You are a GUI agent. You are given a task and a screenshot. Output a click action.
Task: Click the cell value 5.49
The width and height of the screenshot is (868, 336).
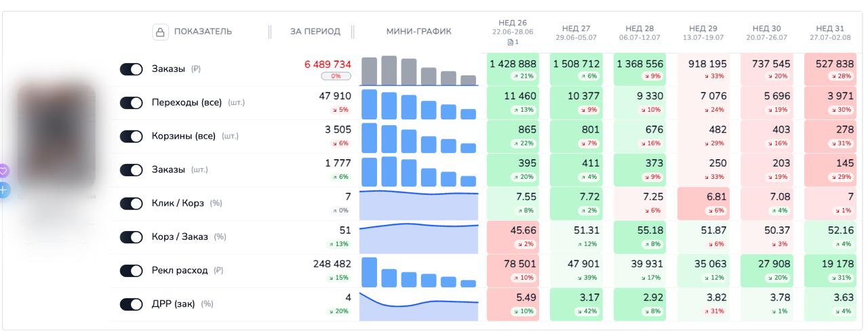(526, 297)
